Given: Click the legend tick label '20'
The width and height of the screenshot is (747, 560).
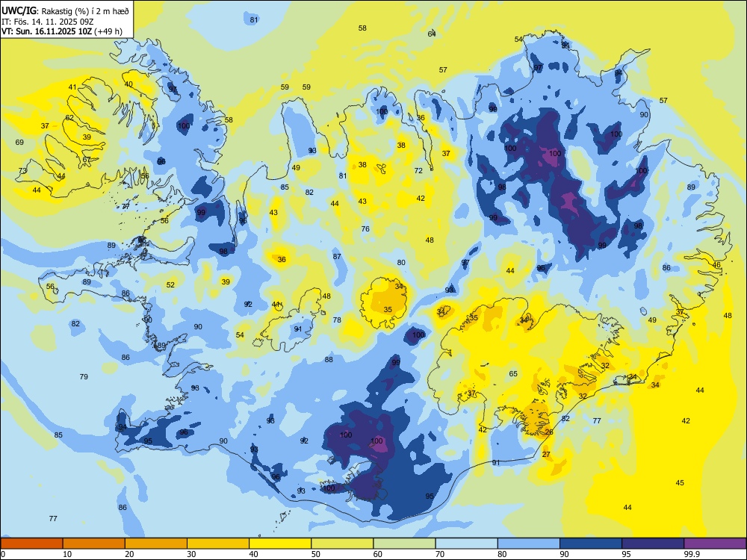Looking at the screenshot, I should (x=129, y=554).
